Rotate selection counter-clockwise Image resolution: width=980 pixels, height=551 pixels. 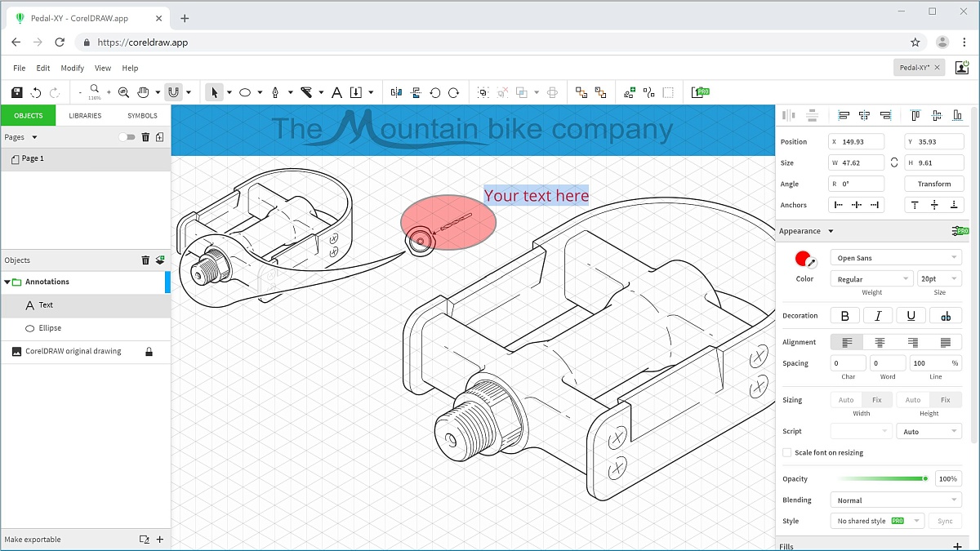click(435, 93)
